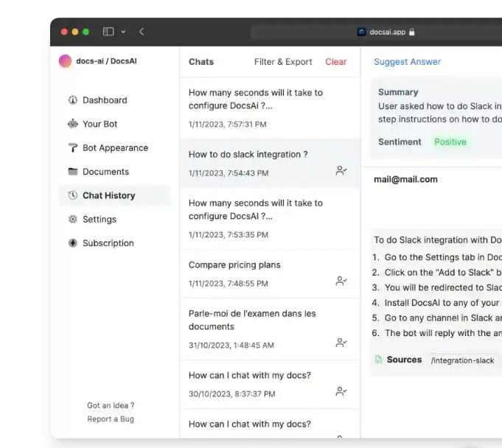Click Filter & Export in chats header
Screen dimensions: 502x448
tap(283, 62)
